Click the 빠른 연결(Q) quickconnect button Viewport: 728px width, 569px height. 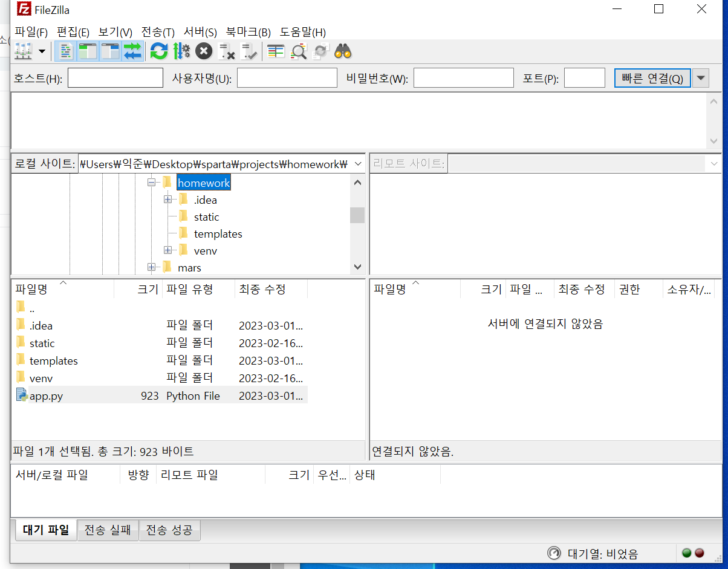[x=652, y=78]
